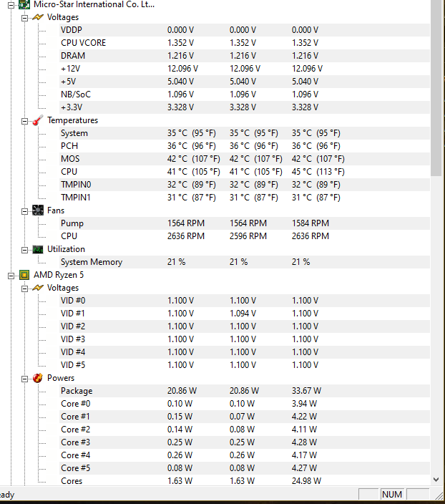The height and width of the screenshot is (504, 445).
Task: Select the VID #4 row
Action: (245, 352)
